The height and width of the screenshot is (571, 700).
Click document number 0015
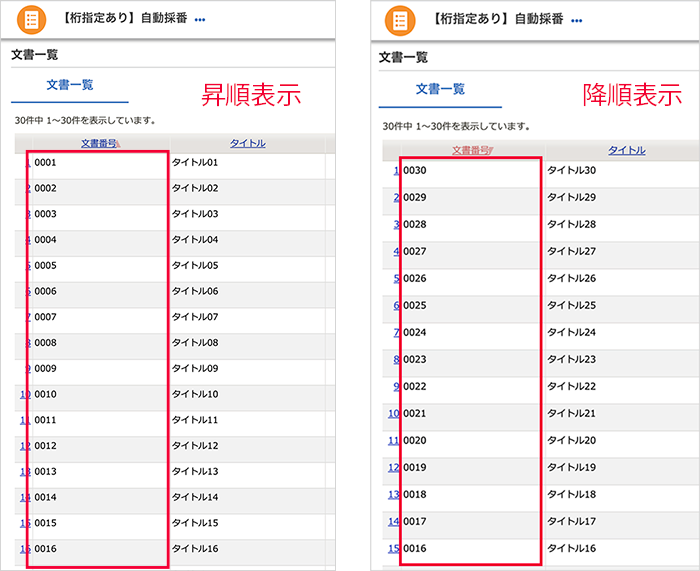click(46, 523)
